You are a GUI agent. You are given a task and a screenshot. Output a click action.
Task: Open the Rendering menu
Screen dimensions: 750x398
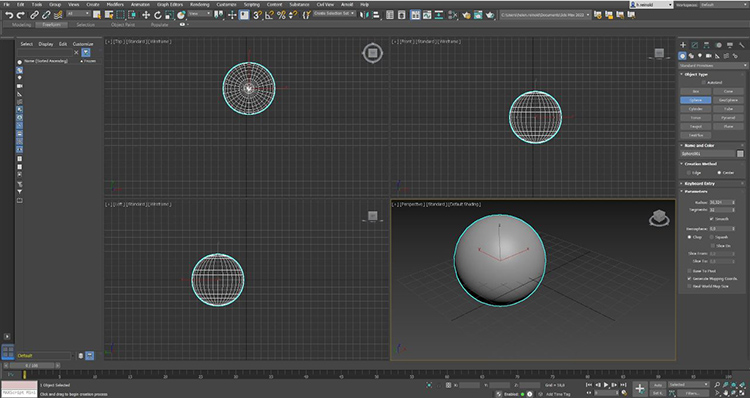point(199,4)
